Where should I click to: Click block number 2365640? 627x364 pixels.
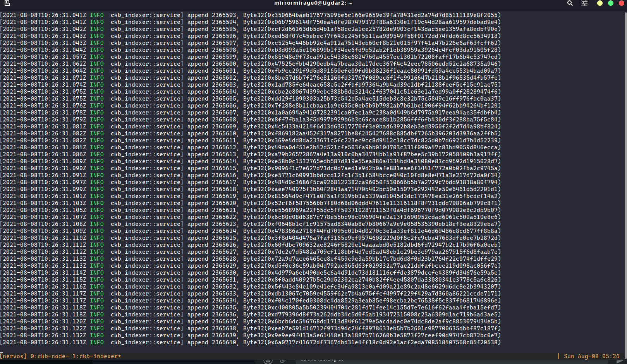(224, 342)
